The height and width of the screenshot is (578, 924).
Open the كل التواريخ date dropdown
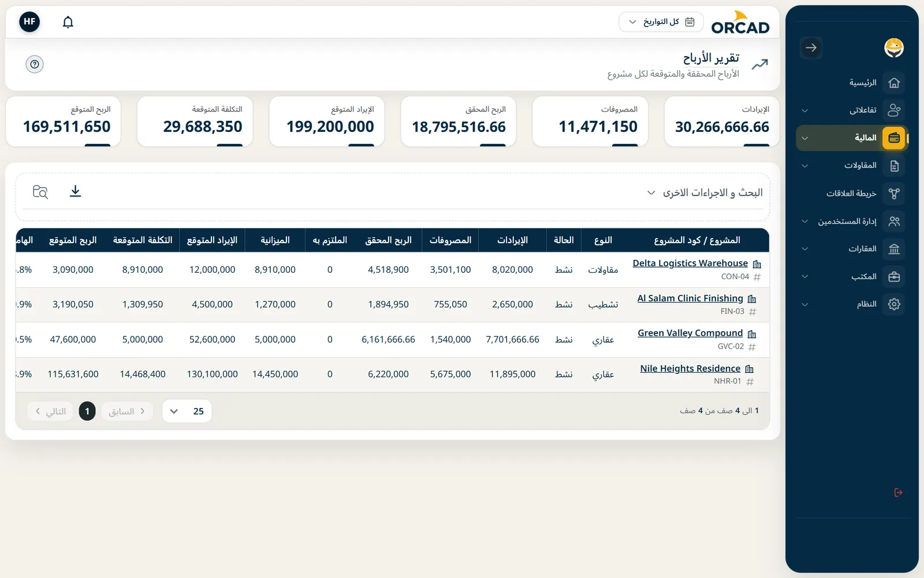(x=661, y=22)
